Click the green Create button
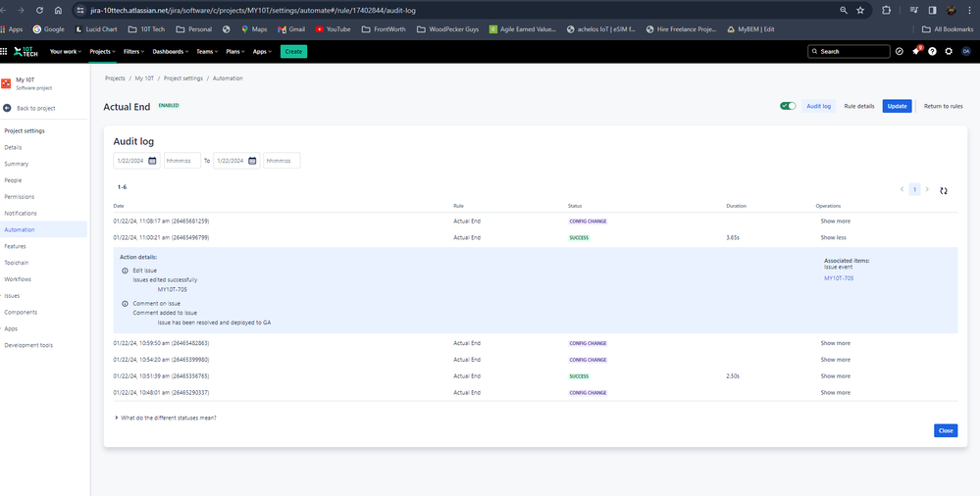This screenshot has width=980, height=496. (x=293, y=51)
